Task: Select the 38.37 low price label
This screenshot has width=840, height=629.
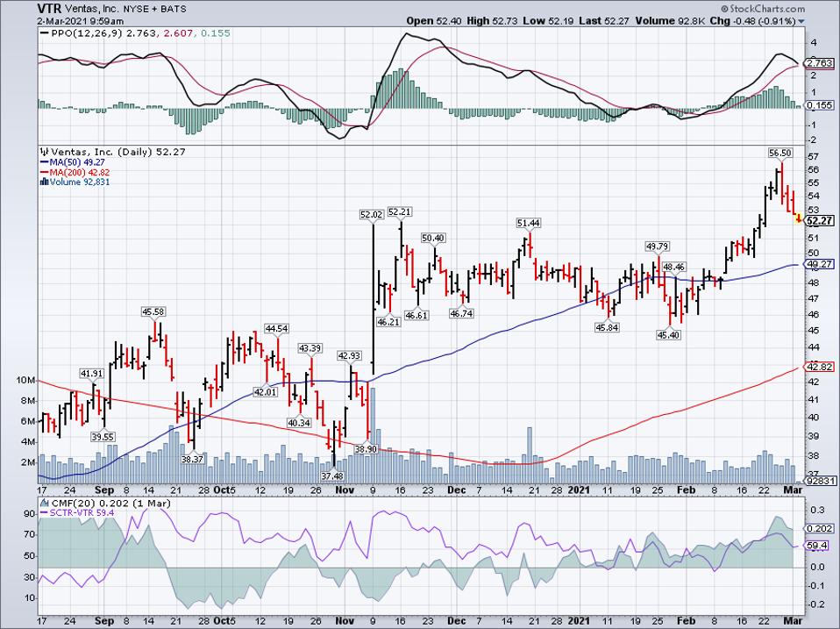Action: click(x=192, y=459)
